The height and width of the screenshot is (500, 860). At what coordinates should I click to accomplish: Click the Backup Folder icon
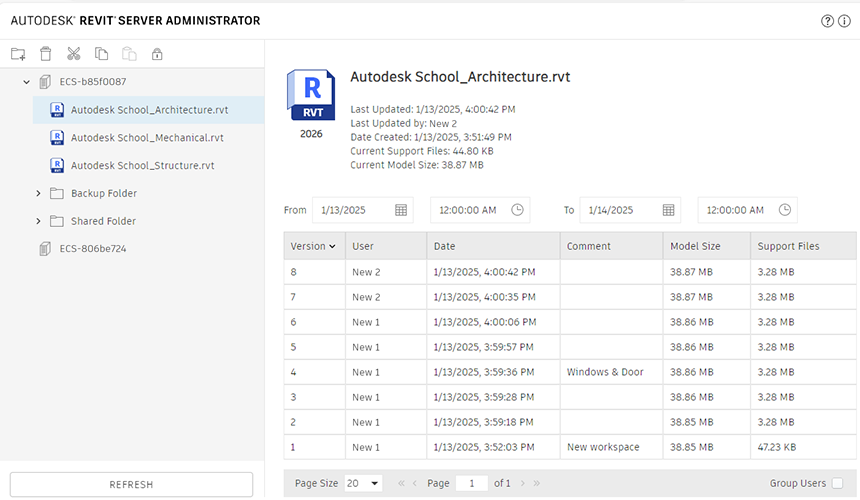(56, 193)
